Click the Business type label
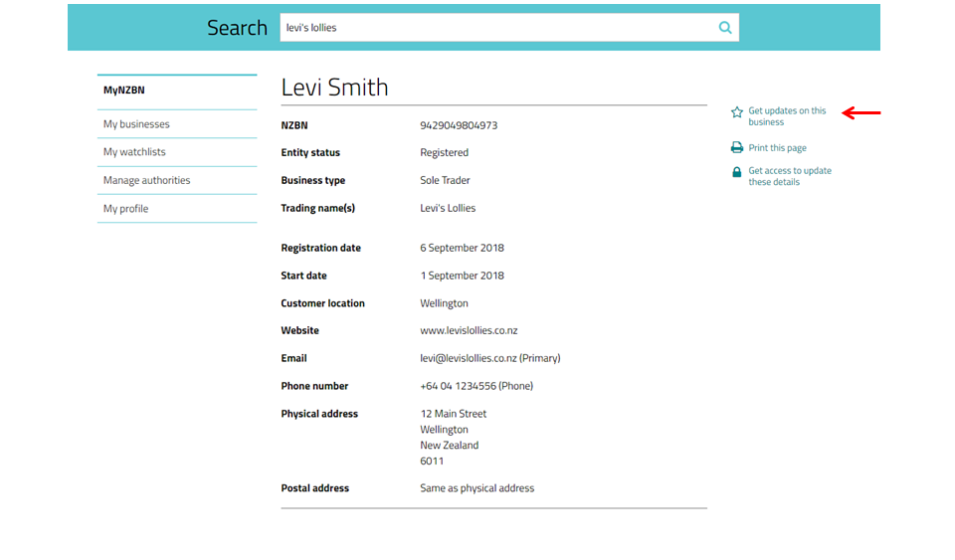This screenshot has width=955, height=560. [x=313, y=180]
